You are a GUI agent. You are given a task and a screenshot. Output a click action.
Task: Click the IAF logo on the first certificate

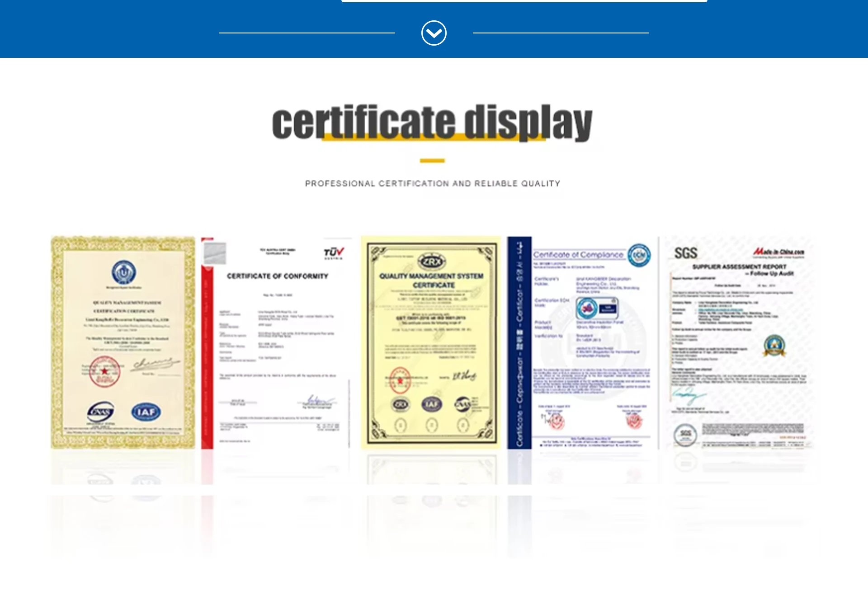[146, 412]
